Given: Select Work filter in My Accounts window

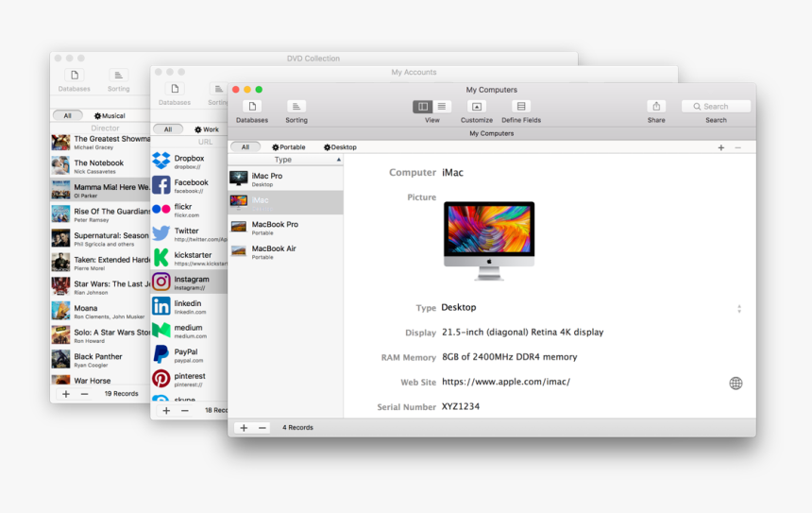Looking at the screenshot, I should [207, 129].
